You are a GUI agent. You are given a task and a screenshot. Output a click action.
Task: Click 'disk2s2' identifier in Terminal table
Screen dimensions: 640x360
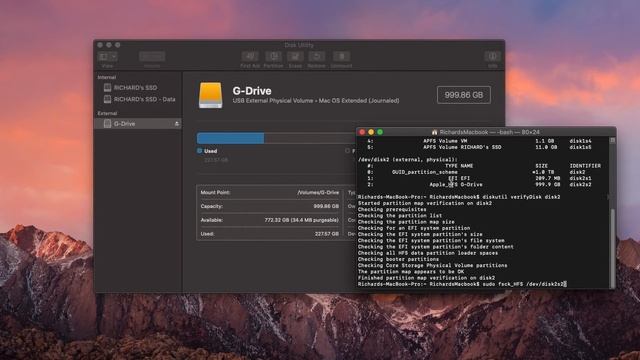[580, 184]
